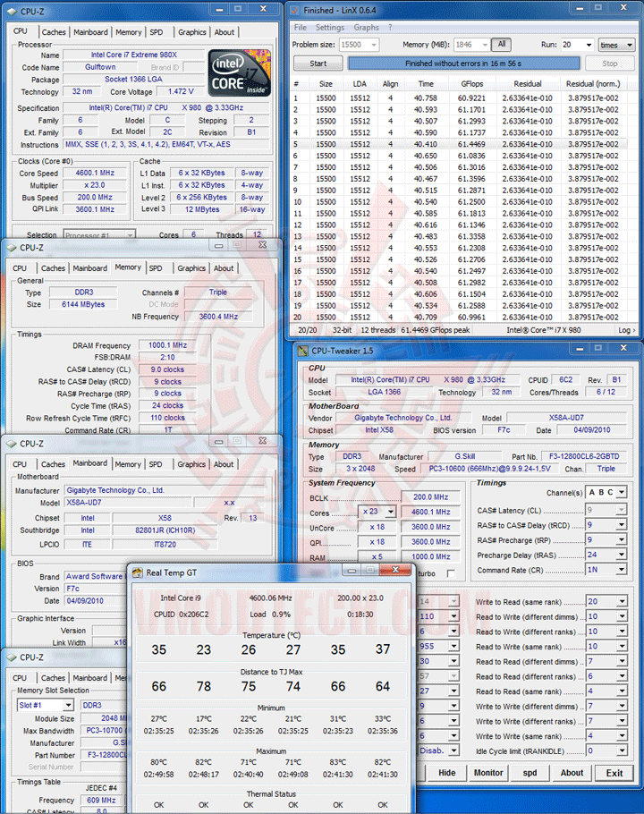Click the Time column header in LinX
The height and width of the screenshot is (814, 644).
pos(426,83)
